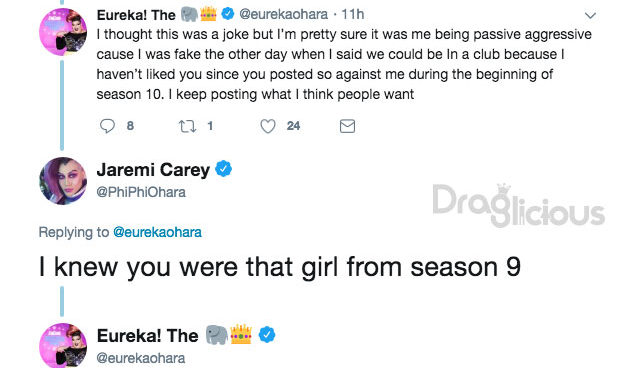The width and height of the screenshot is (638, 368).
Task: Open the 11h timestamp link
Action: (x=352, y=14)
